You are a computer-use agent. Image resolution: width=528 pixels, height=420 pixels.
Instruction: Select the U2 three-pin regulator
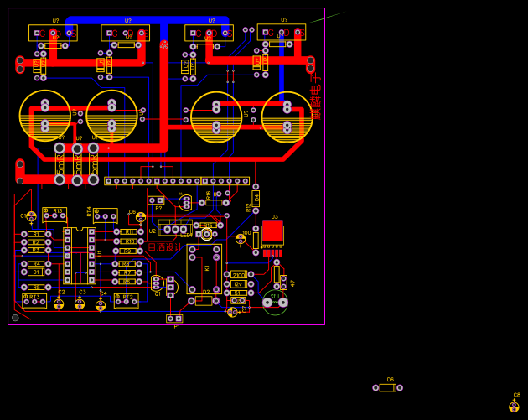(x=175, y=228)
